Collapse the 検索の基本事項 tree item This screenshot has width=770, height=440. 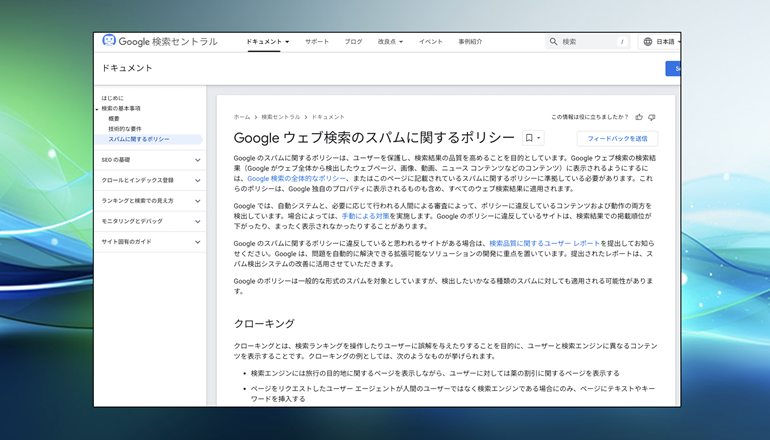[x=97, y=109]
